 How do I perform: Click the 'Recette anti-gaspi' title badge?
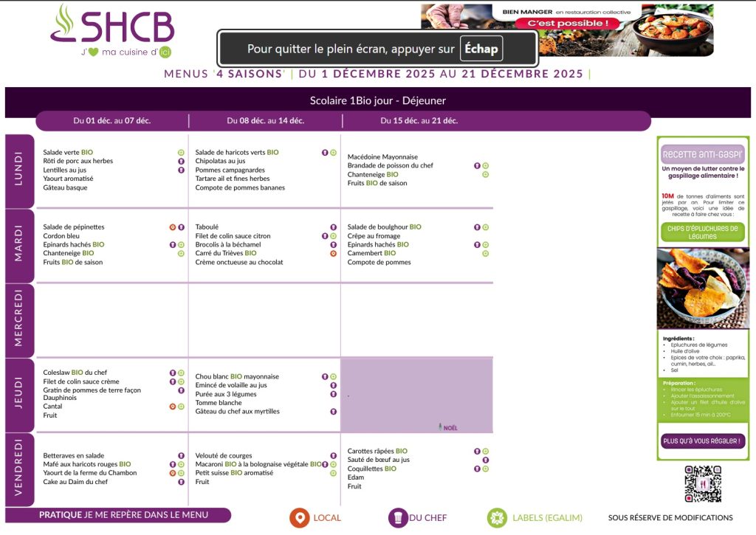[702, 155]
